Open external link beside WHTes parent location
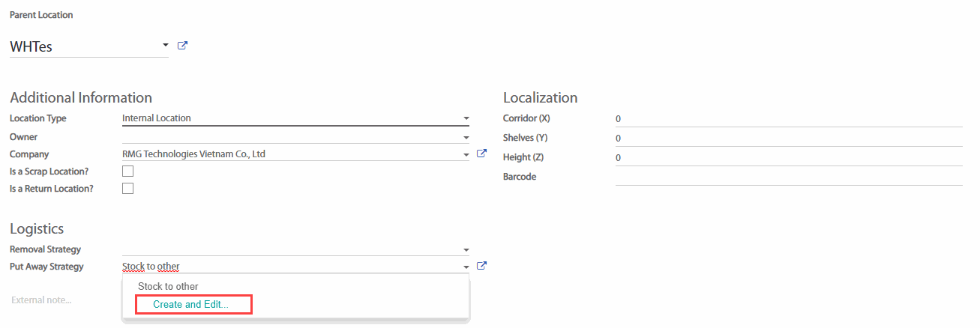 (182, 46)
